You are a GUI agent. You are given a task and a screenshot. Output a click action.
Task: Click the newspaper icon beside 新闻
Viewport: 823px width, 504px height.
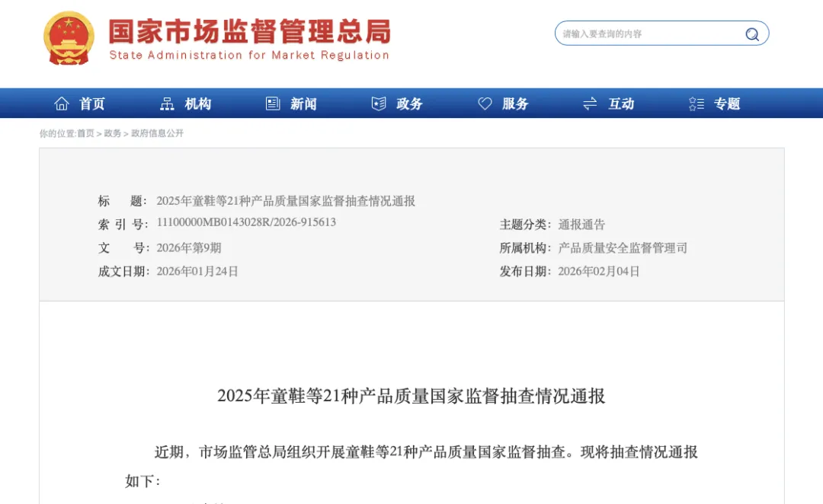(x=273, y=104)
